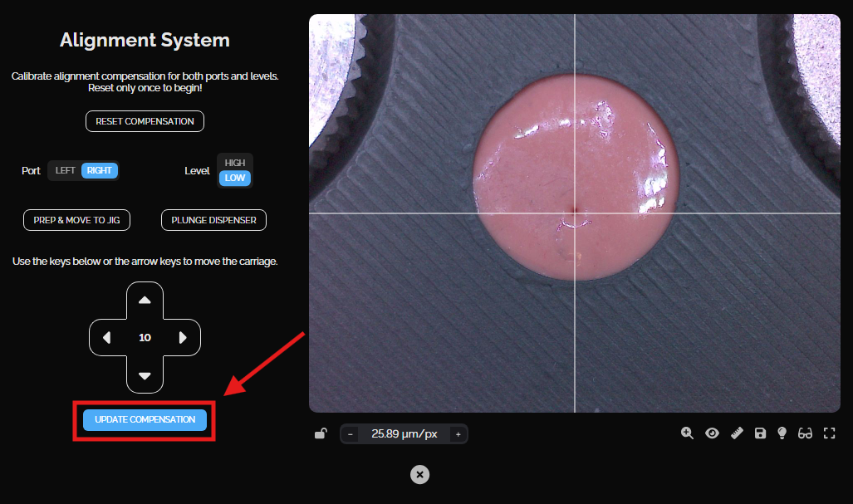Move carriage up with arrow
This screenshot has width=853, height=504.
(145, 300)
